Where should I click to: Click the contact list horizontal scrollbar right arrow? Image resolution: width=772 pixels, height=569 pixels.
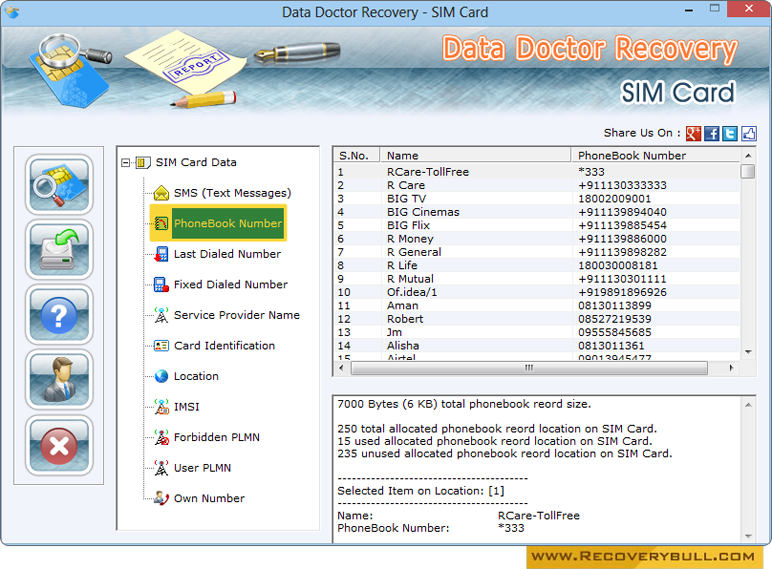(x=731, y=368)
